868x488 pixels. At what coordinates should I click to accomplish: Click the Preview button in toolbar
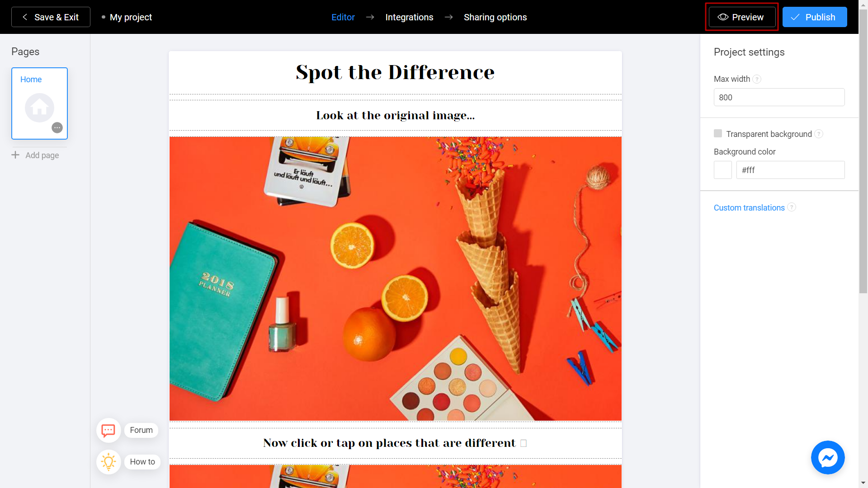tap(741, 17)
